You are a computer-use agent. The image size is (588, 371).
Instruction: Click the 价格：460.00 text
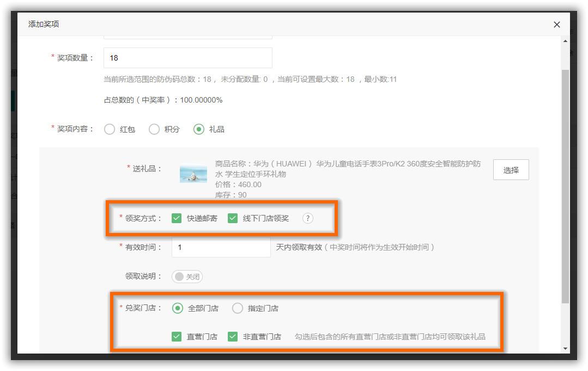click(x=238, y=185)
